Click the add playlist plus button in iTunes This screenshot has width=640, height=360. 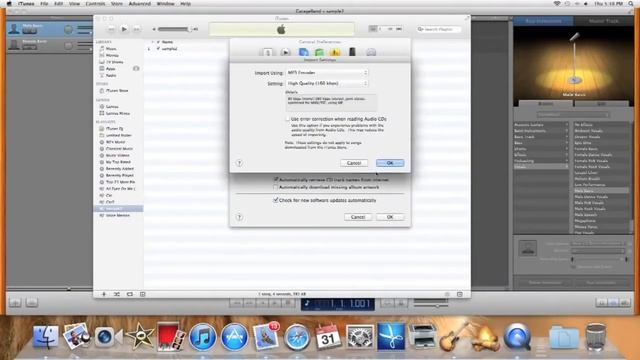click(x=104, y=294)
